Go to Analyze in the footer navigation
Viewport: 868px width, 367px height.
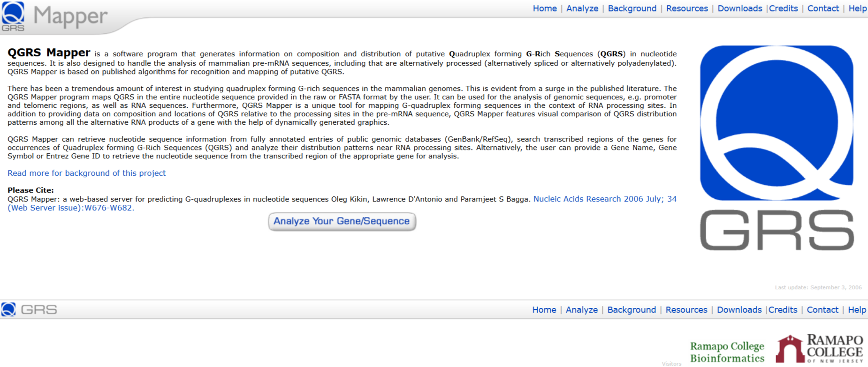(x=582, y=310)
